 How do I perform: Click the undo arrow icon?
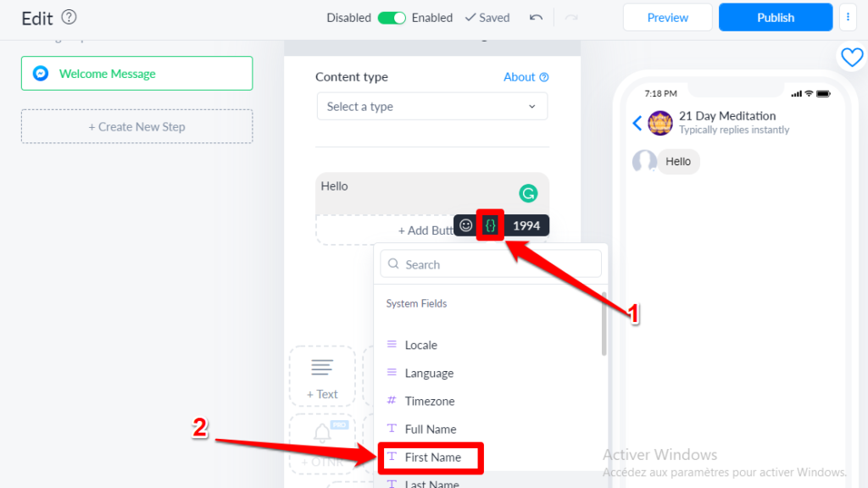click(x=536, y=18)
